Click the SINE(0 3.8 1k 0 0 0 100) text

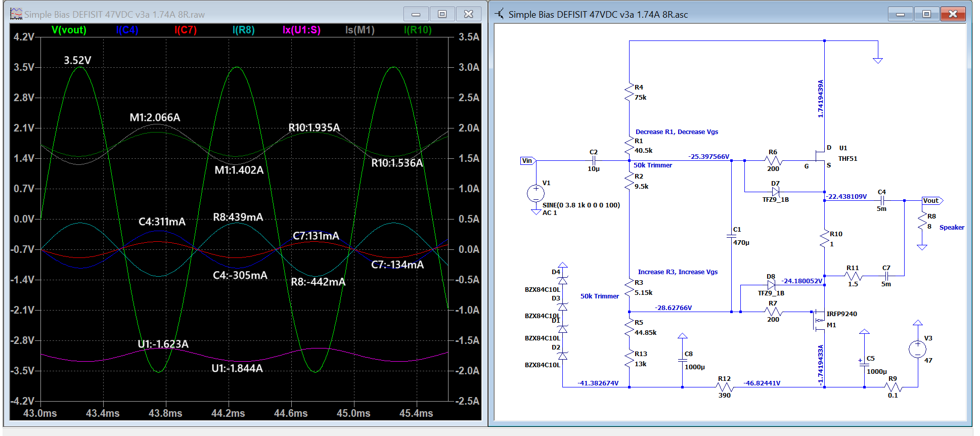point(581,205)
